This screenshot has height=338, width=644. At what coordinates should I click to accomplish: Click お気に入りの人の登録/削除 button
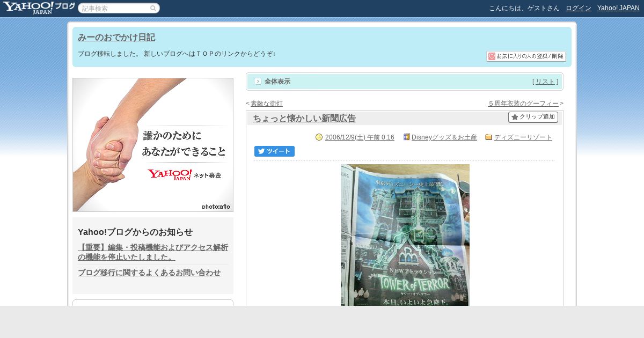526,56
